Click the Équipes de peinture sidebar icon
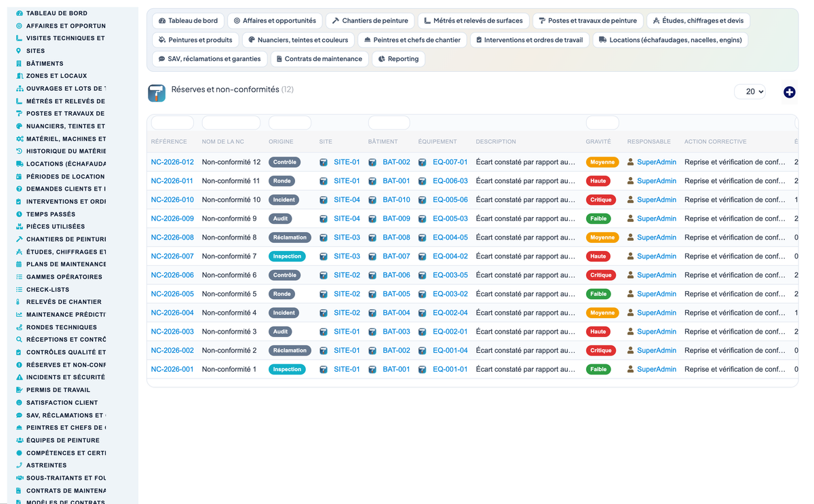The height and width of the screenshot is (504, 814). 19,440
